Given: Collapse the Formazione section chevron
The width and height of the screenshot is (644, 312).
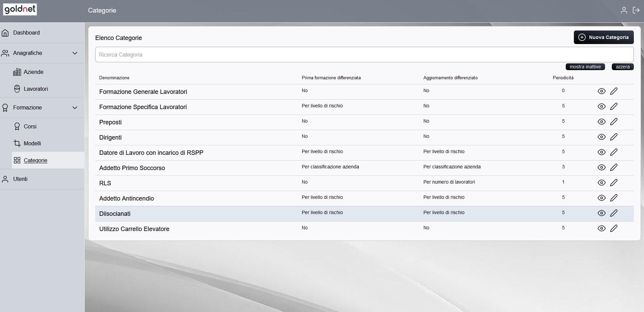Looking at the screenshot, I should tap(75, 108).
